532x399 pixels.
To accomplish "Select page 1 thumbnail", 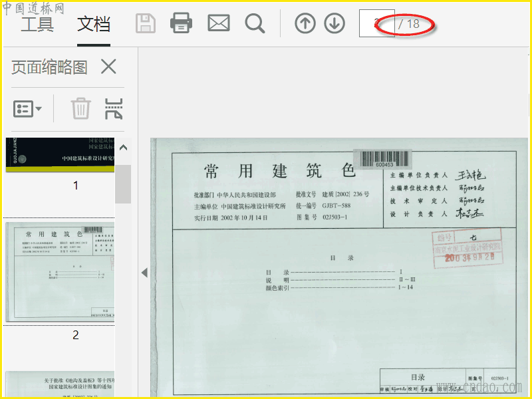I will click(x=60, y=155).
